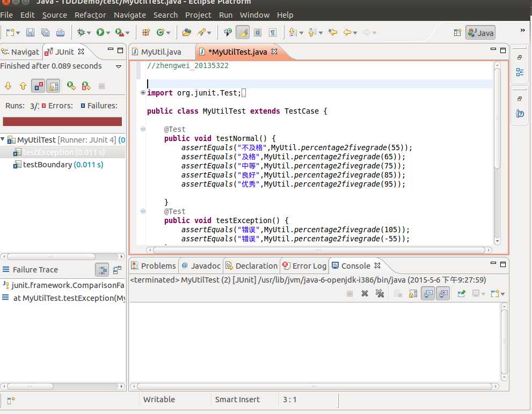Show hidden toolbar items chevron
532x414 pixels.
(x=522, y=30)
